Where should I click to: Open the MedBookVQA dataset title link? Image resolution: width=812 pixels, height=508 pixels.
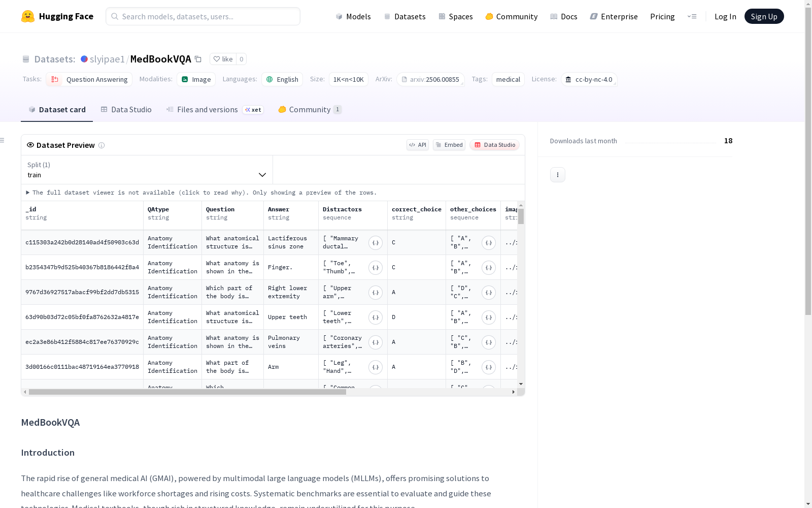click(161, 59)
